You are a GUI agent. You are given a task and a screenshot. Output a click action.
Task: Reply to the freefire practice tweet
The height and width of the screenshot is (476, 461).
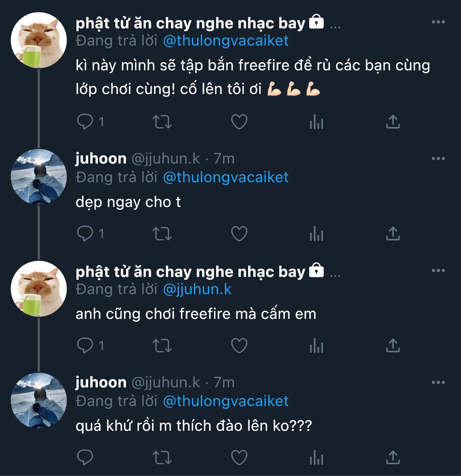(x=85, y=122)
